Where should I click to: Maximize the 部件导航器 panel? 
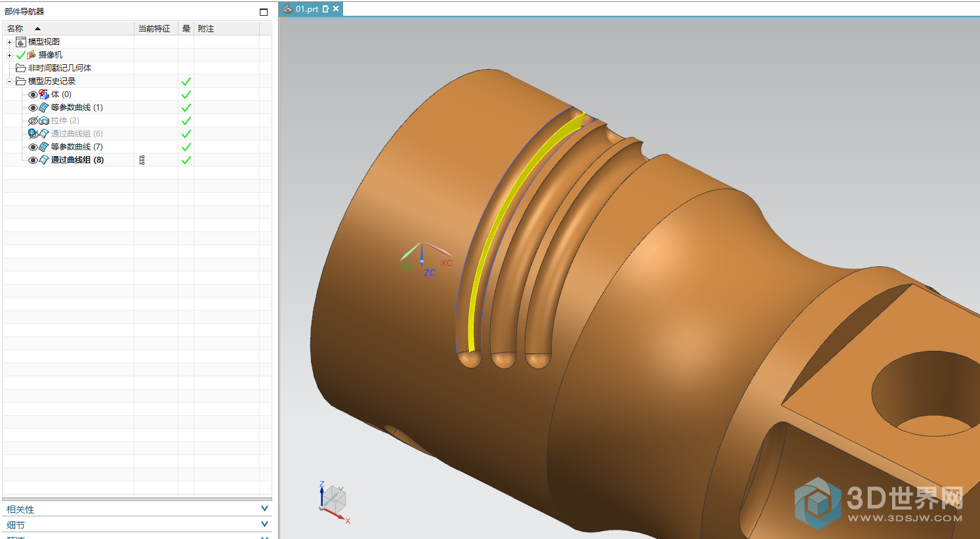point(264,12)
